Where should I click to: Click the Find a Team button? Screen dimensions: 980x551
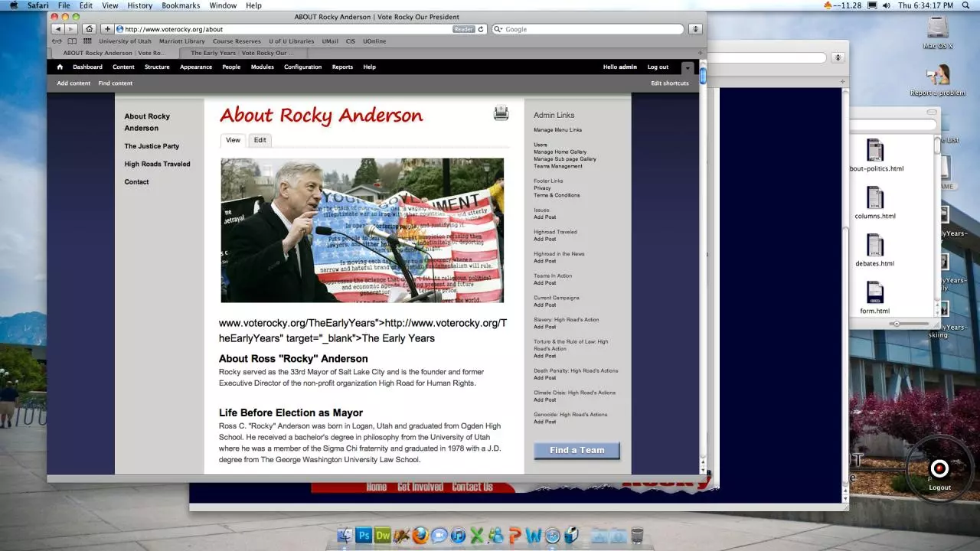click(577, 450)
